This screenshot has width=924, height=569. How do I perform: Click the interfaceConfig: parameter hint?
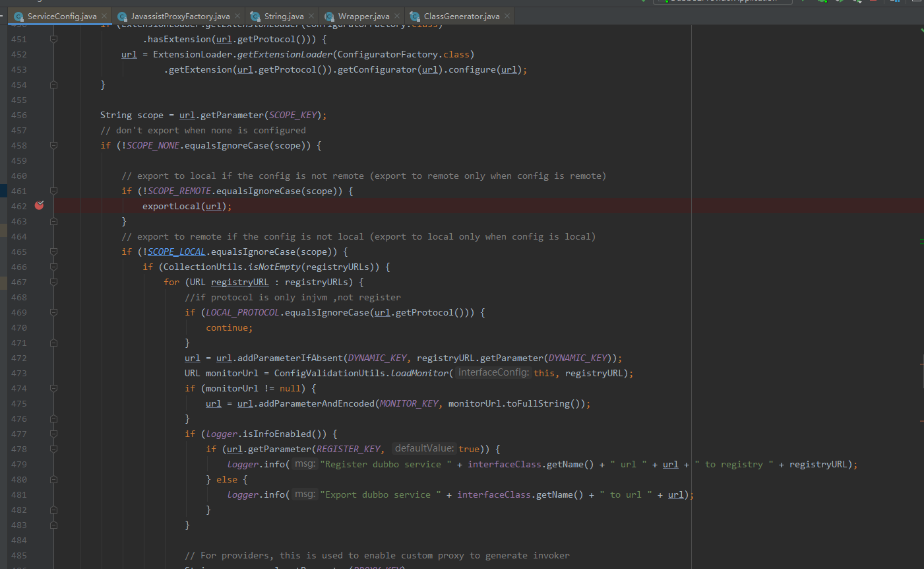tap(493, 372)
